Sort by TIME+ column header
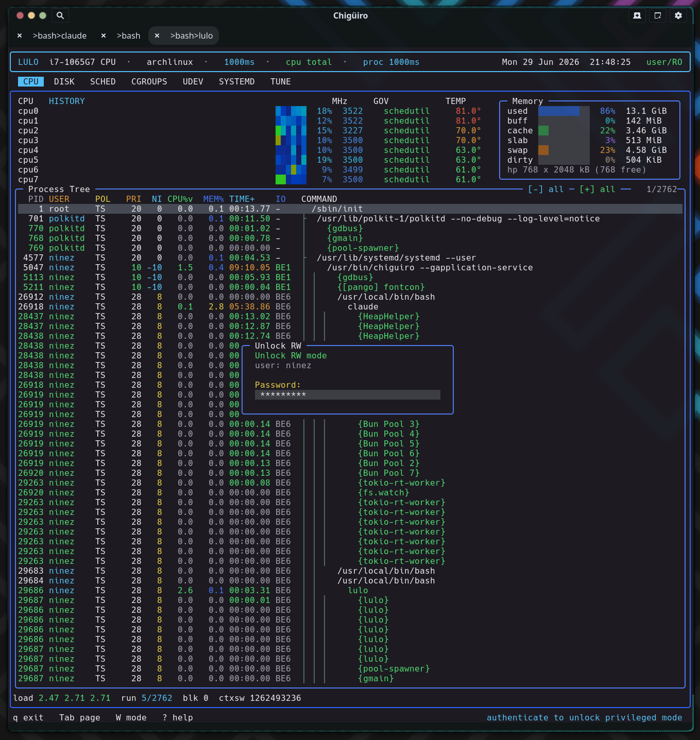700x740 pixels. click(242, 199)
